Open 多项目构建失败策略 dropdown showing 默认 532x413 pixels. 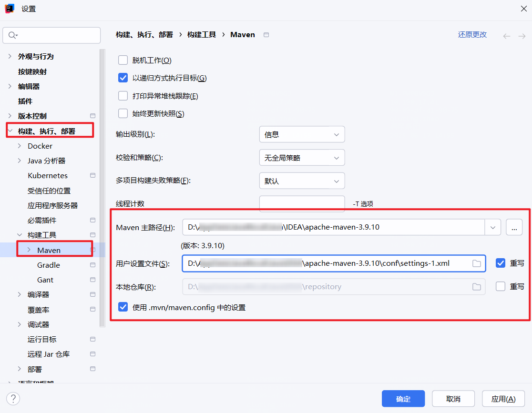[x=302, y=181]
